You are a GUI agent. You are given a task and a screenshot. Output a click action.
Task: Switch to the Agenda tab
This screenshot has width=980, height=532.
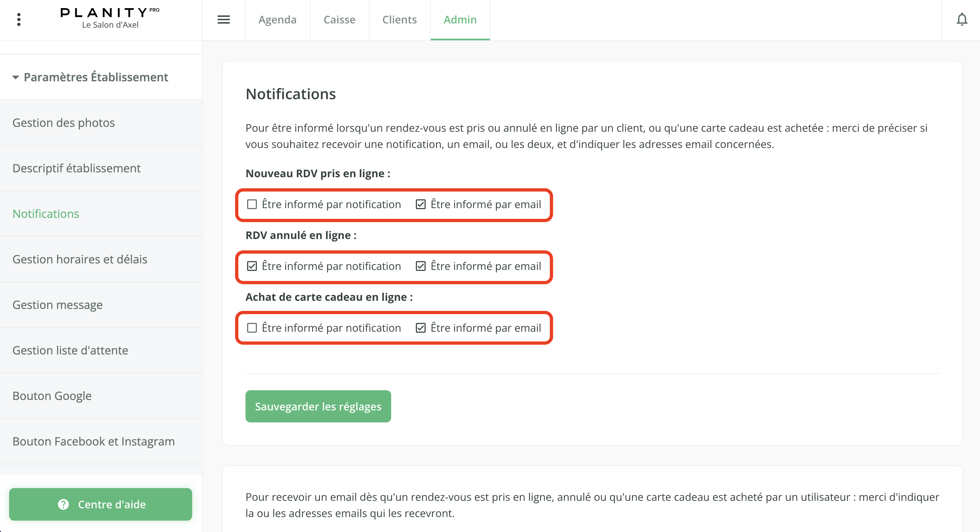click(277, 20)
